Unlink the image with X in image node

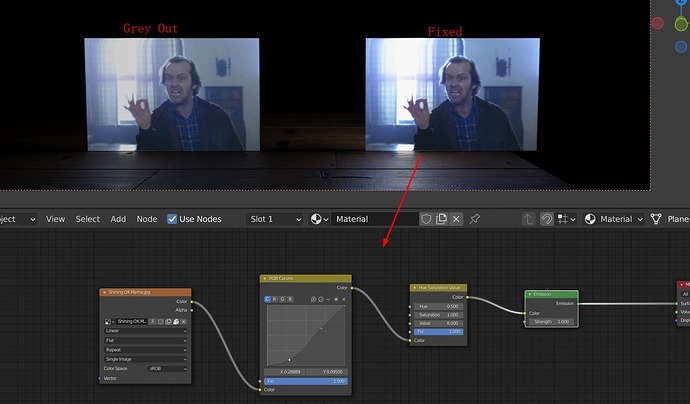click(184, 322)
